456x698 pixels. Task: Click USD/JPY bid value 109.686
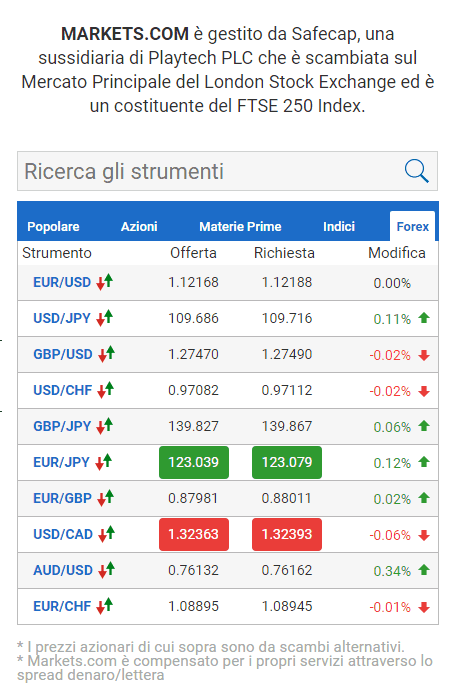(193, 318)
